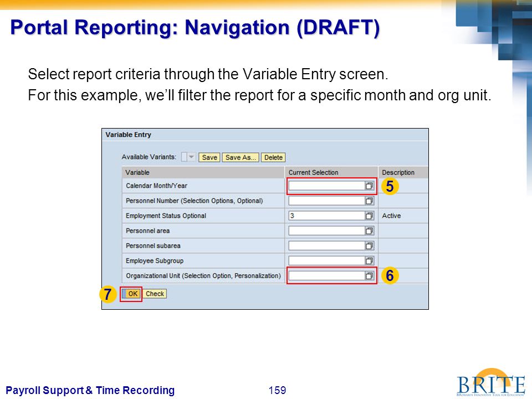This screenshot has height=399, width=532.
Task: Click the 'Variable Entry' panel title
Action: click(x=128, y=135)
